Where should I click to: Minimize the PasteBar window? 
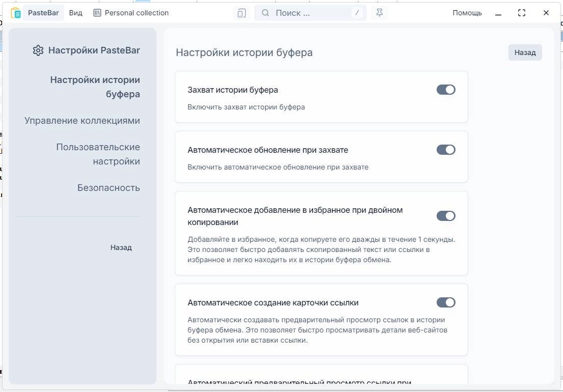[x=498, y=14]
